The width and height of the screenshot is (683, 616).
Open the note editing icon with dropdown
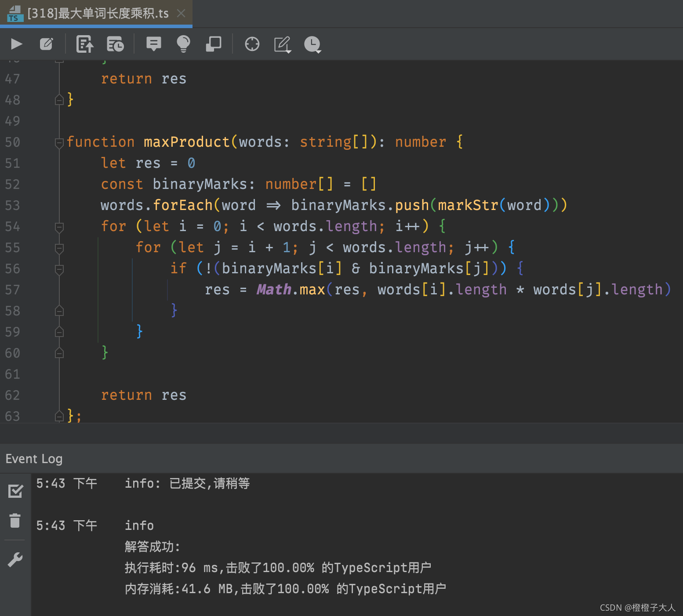click(283, 44)
